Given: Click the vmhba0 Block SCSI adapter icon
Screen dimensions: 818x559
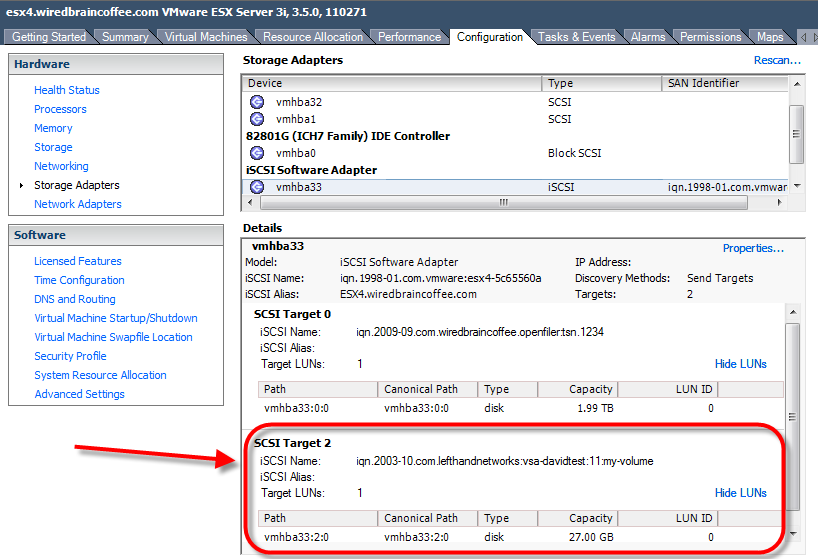Looking at the screenshot, I should 256,153.
